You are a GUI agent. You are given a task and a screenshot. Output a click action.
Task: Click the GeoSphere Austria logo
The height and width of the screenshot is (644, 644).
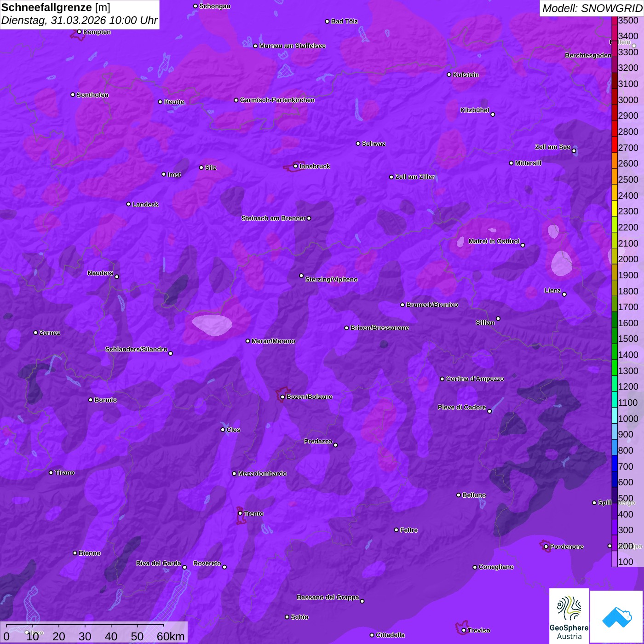pos(569,616)
